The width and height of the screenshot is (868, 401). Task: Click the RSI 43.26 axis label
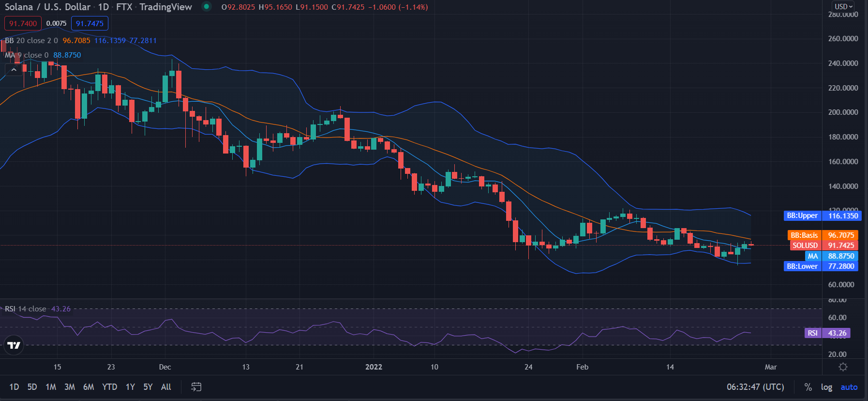point(828,333)
